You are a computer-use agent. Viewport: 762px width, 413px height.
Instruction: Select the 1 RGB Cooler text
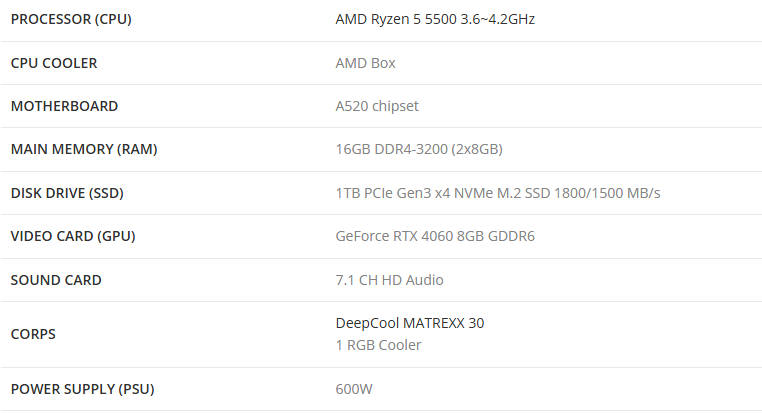378,345
